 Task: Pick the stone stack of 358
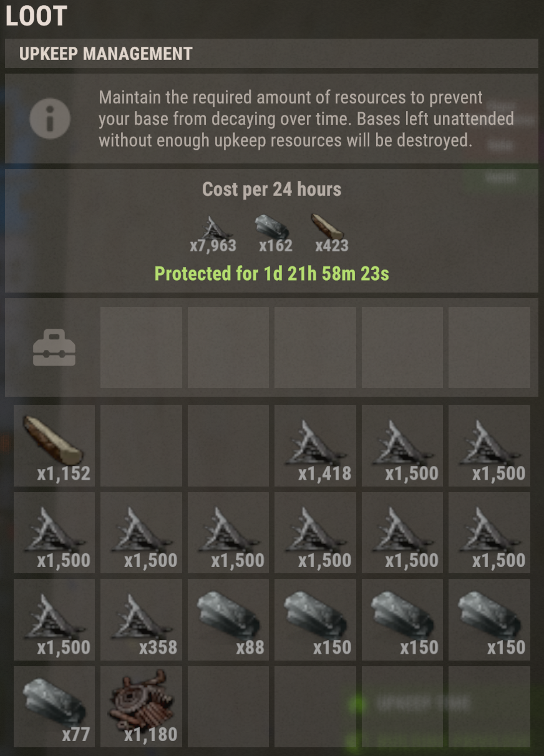point(141,619)
